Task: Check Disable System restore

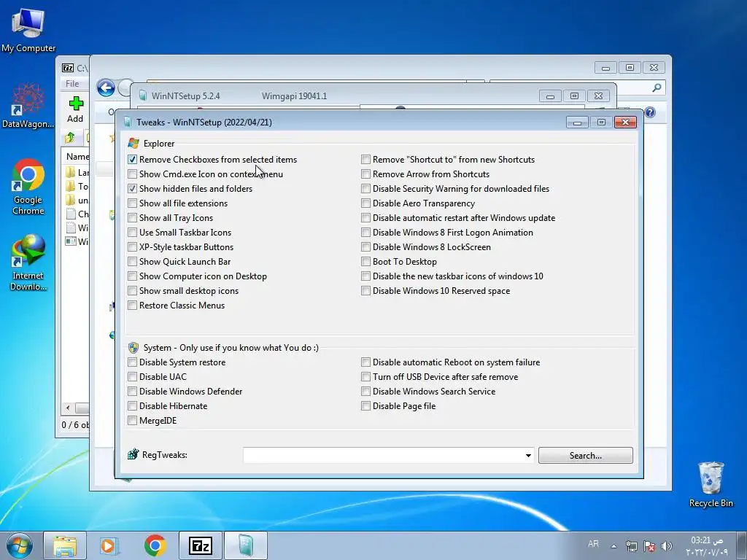Action: (x=133, y=362)
